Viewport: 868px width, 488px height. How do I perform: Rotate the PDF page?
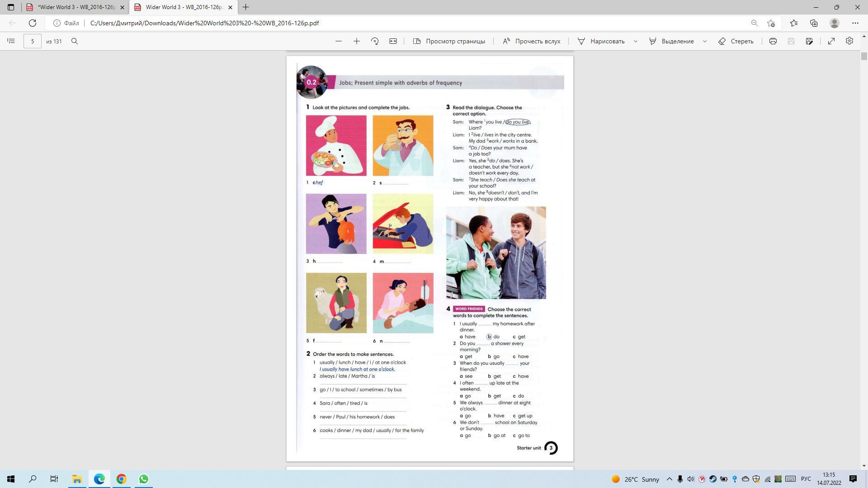tap(375, 41)
